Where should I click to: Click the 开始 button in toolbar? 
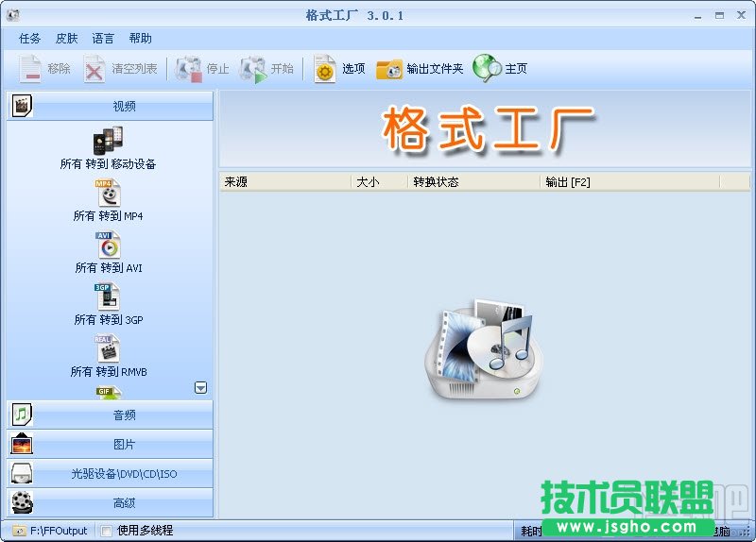click(x=267, y=69)
